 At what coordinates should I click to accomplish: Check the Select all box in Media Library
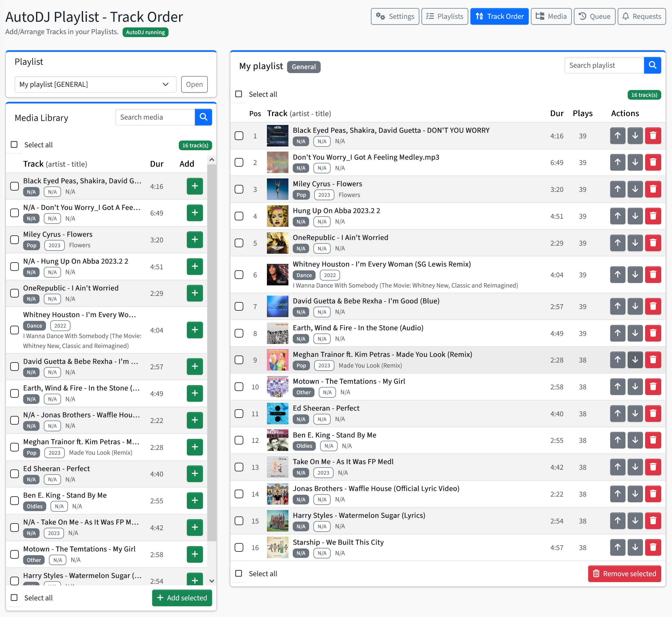point(14,145)
